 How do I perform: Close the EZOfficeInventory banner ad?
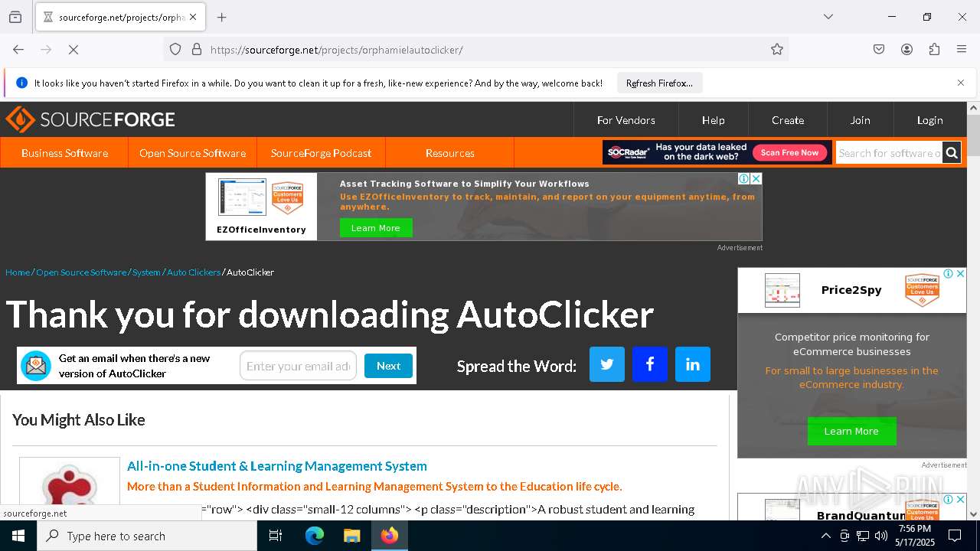[756, 178]
